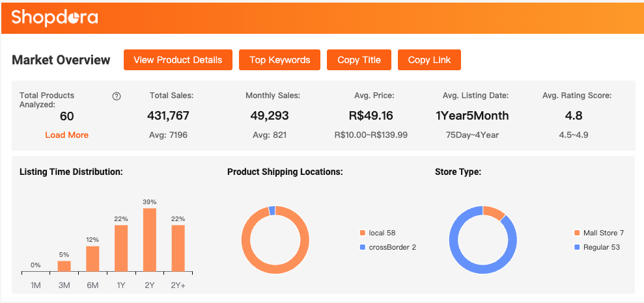Select the 3M bar in listing chart

coord(64,266)
